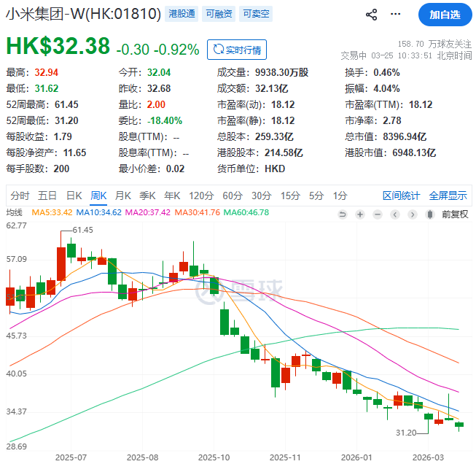Open the 前复权 adjustment dropdown
476x464 pixels.
(454, 214)
